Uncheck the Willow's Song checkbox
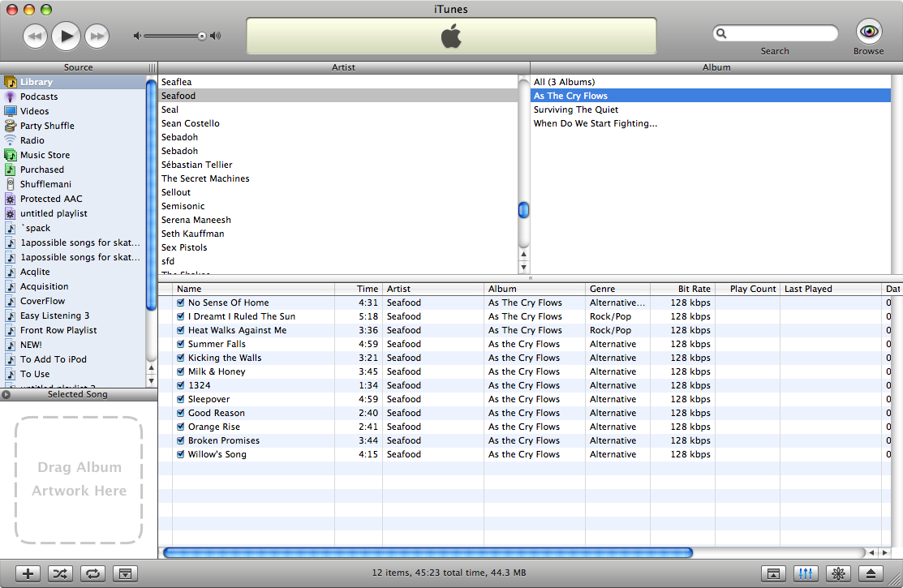Screen dimensions: 903x588 (181, 454)
